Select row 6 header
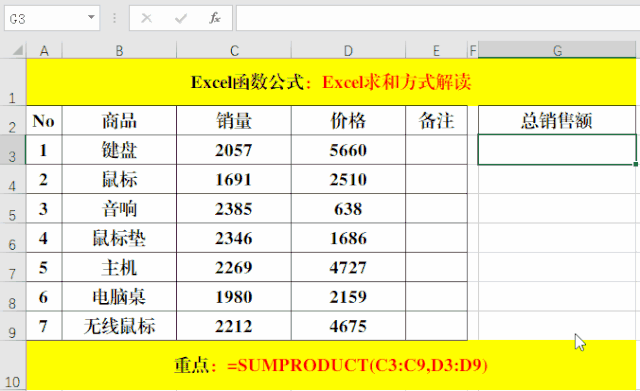 pyautogui.click(x=13, y=238)
